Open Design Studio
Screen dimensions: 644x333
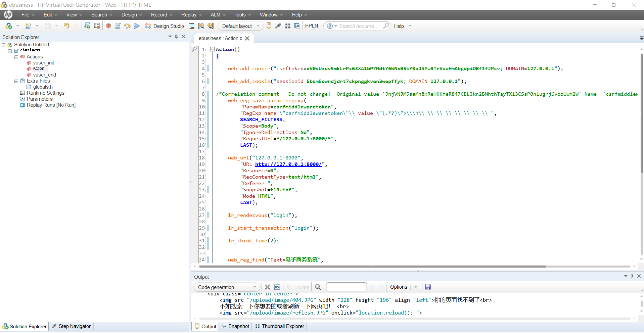tap(165, 26)
